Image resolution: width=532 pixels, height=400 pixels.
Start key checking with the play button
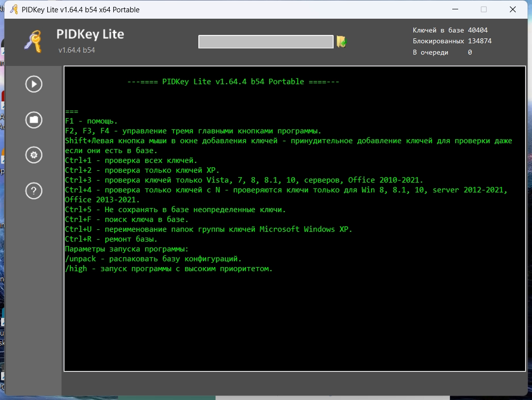click(x=33, y=84)
